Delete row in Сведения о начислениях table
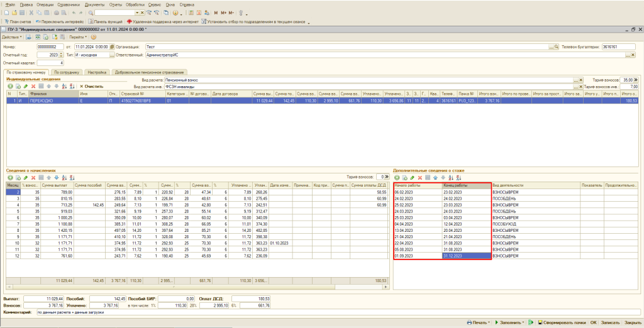 (x=33, y=177)
